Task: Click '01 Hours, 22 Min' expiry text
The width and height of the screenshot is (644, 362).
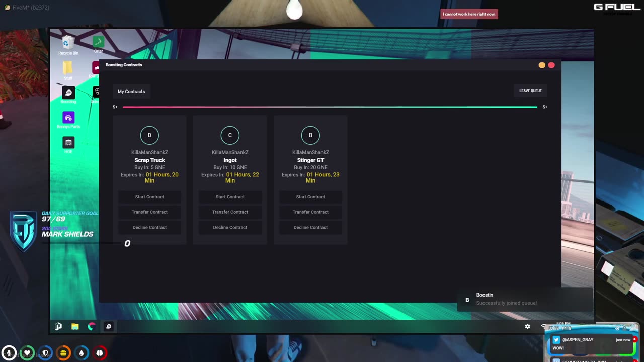Action: click(242, 177)
